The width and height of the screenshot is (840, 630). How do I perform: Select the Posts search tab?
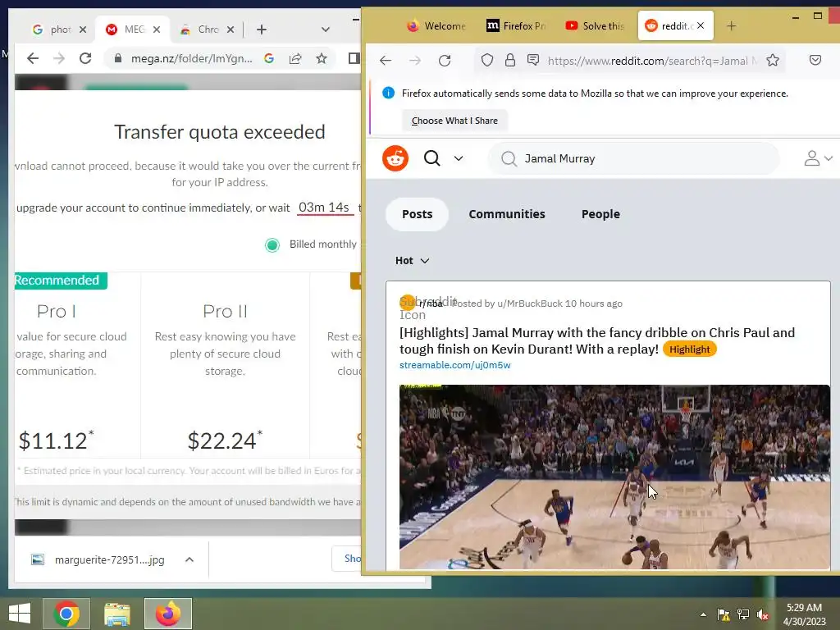[x=417, y=214]
